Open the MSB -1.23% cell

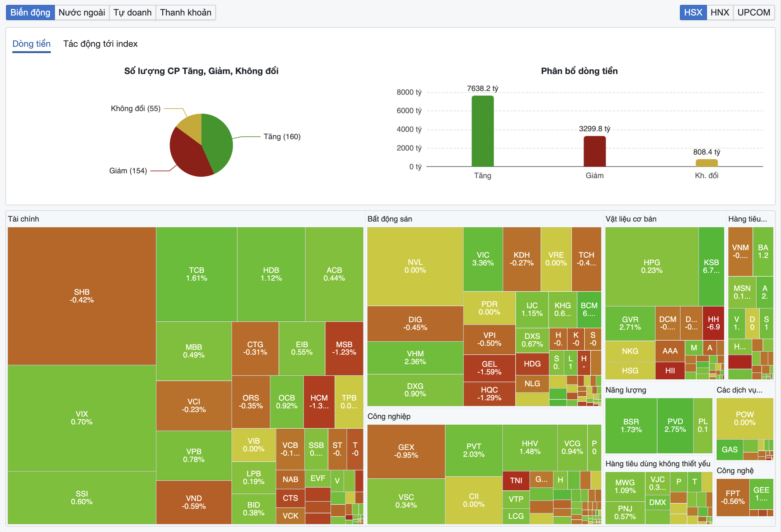pyautogui.click(x=344, y=348)
